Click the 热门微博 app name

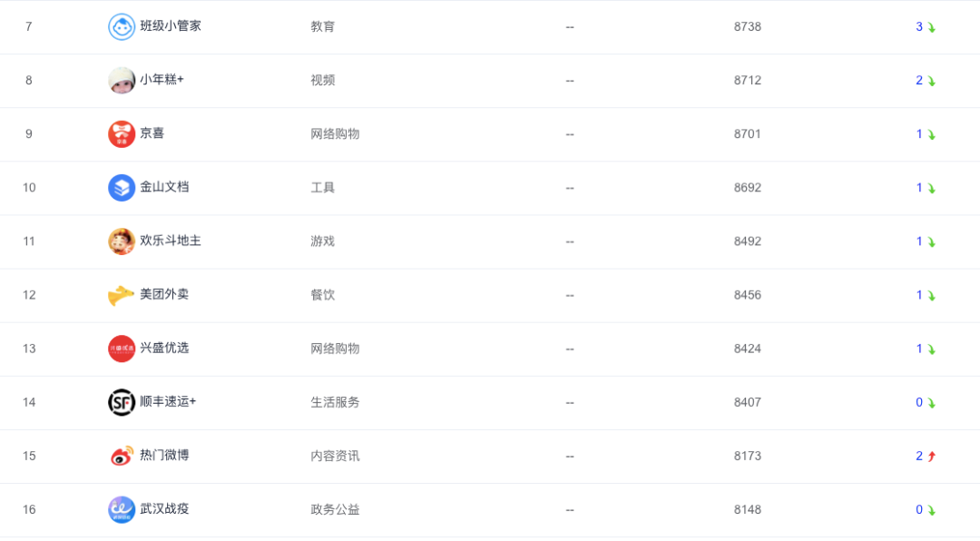(164, 455)
